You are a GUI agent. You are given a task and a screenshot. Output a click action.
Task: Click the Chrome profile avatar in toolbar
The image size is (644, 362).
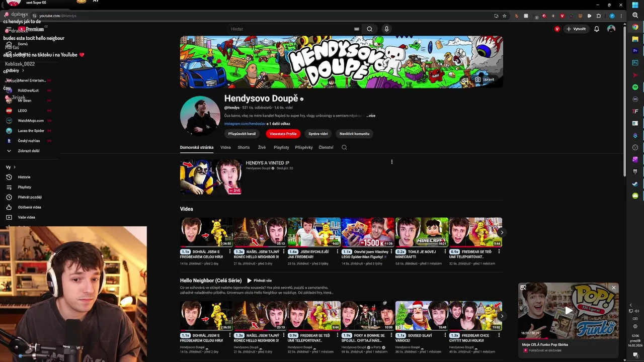pyautogui.click(x=612, y=16)
